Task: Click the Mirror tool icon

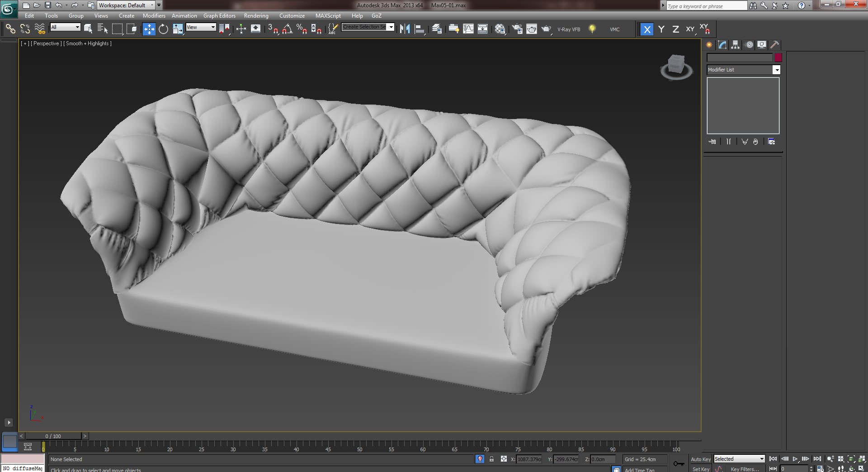Action: tap(405, 29)
